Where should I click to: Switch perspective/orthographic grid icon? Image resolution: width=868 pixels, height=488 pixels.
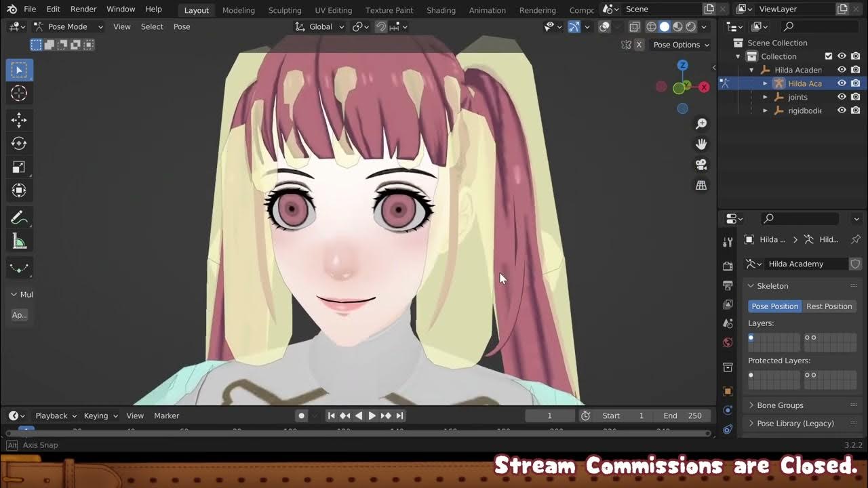(701, 185)
